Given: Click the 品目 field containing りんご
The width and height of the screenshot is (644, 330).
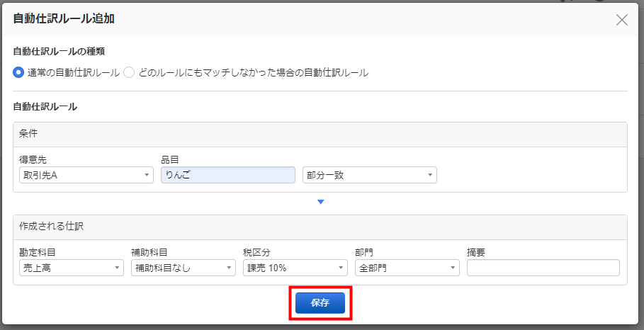Looking at the screenshot, I should [228, 175].
